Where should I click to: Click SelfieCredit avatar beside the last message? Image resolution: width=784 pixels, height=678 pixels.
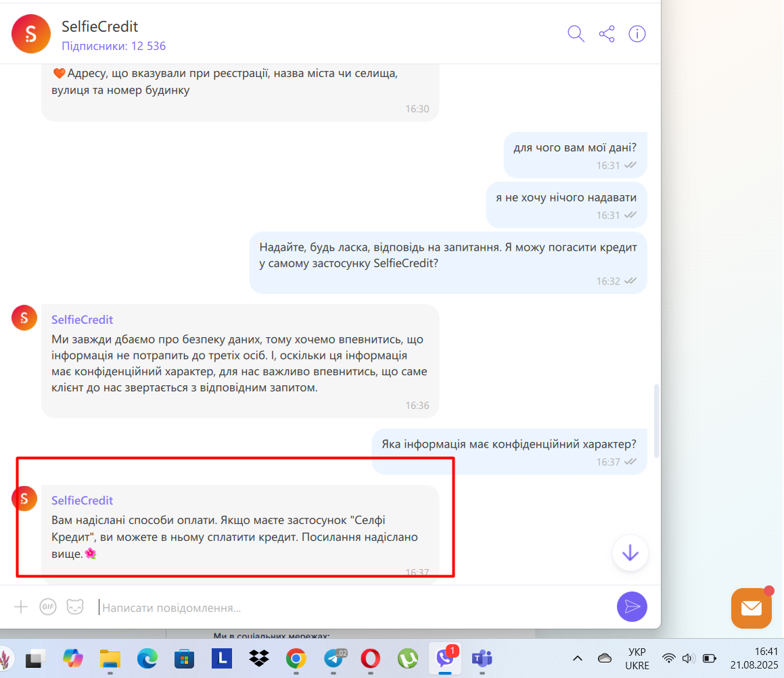pyautogui.click(x=24, y=498)
